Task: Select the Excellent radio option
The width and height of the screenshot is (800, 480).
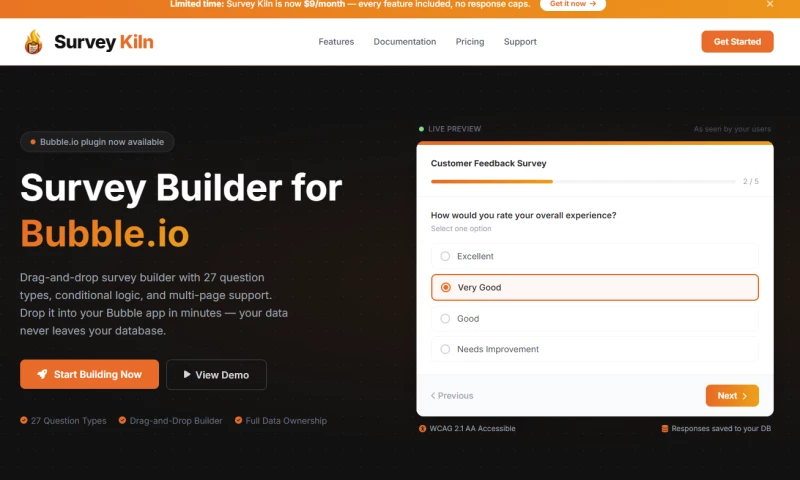Action: tap(594, 256)
